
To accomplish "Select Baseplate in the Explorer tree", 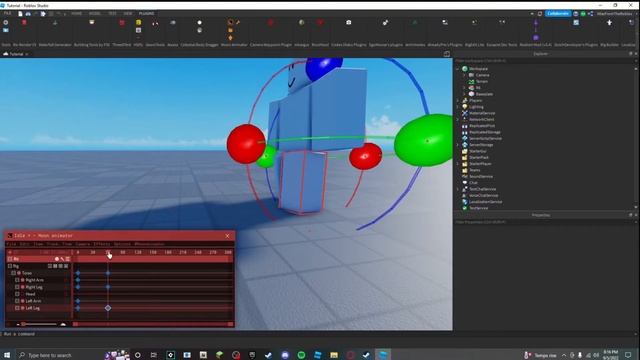I will [x=484, y=94].
